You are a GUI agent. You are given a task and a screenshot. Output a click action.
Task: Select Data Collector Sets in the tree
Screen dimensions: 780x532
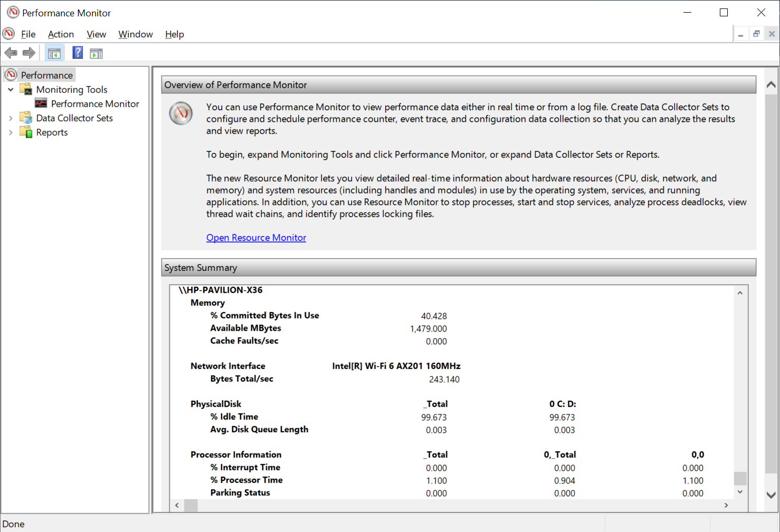tap(74, 118)
